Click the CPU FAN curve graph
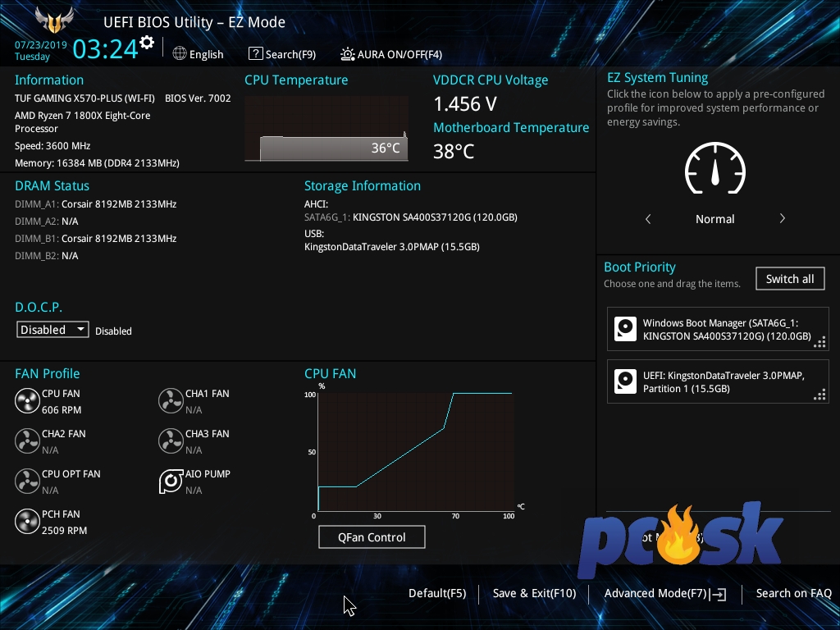This screenshot has height=630, width=840. tap(416, 452)
